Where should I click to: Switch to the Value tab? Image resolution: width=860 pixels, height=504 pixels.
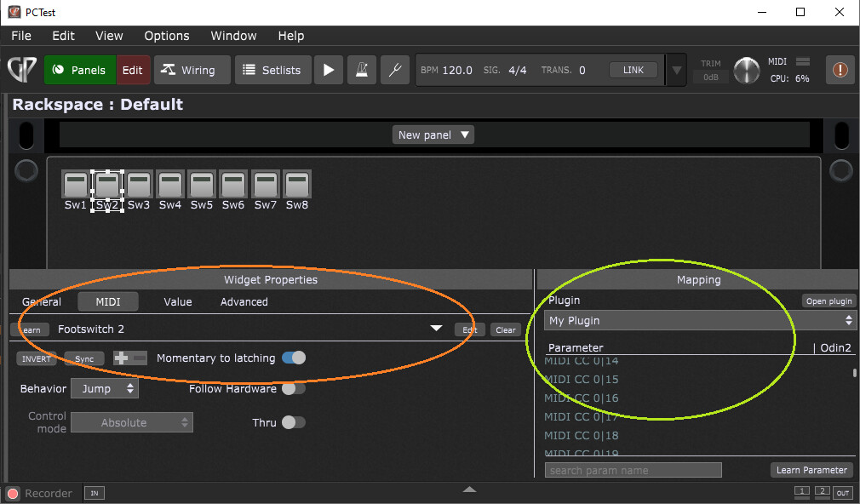click(178, 302)
